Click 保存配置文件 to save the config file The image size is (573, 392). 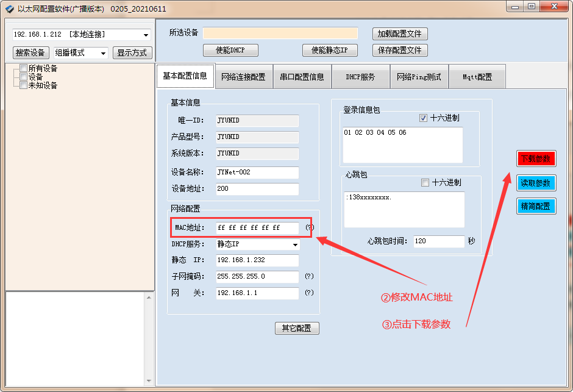399,50
